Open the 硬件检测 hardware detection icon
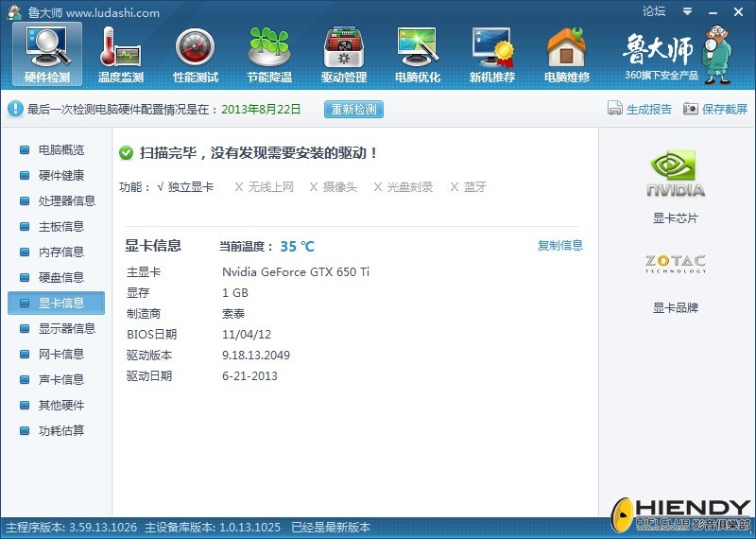 click(x=47, y=54)
